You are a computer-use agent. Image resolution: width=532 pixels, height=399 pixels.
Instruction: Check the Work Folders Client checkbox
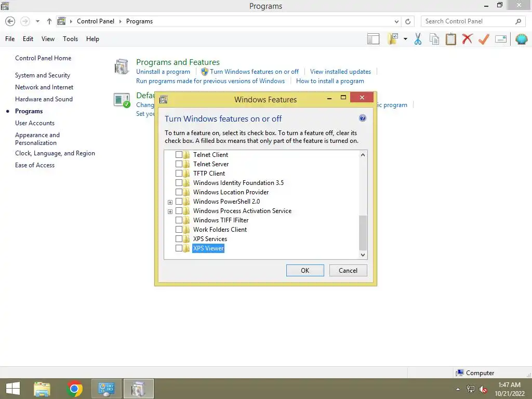[179, 230]
